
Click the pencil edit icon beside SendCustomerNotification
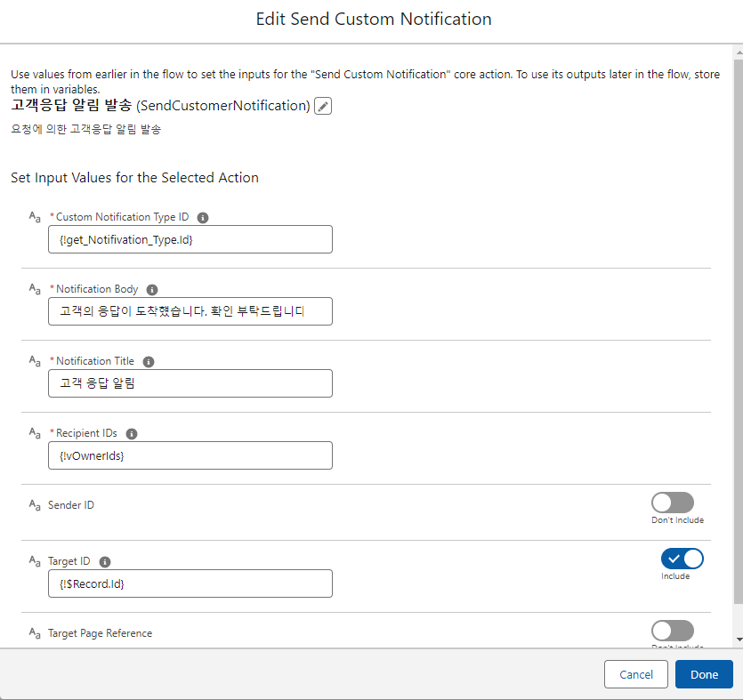(x=323, y=106)
